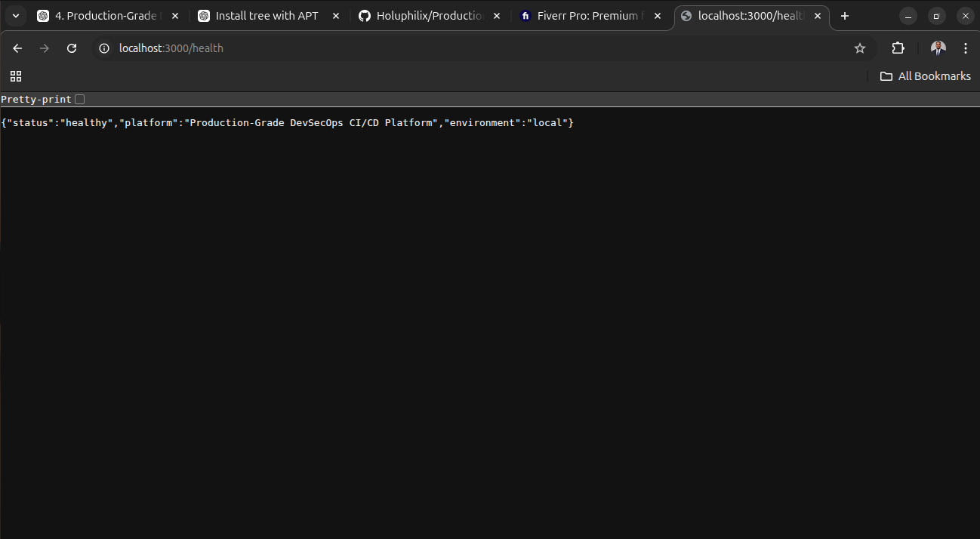Close the localhost:3000/health tab
The height and width of the screenshot is (539, 980).
[x=817, y=16]
